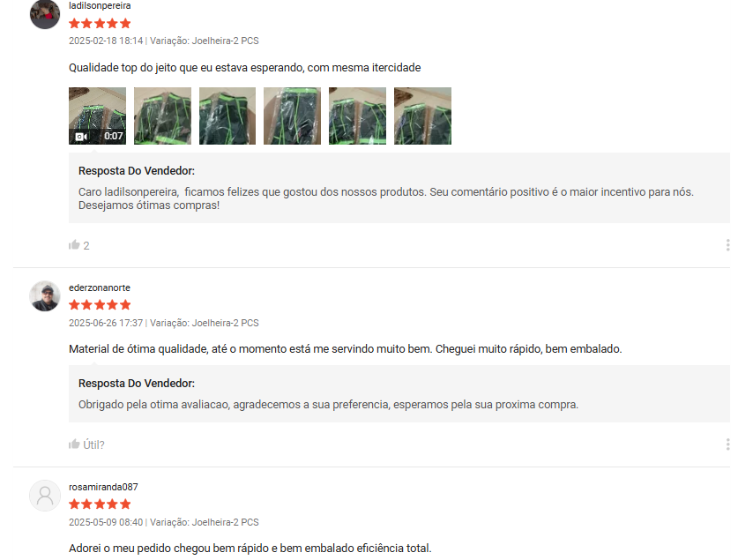
Task: Open the second review photo thumbnail
Action: coord(162,116)
